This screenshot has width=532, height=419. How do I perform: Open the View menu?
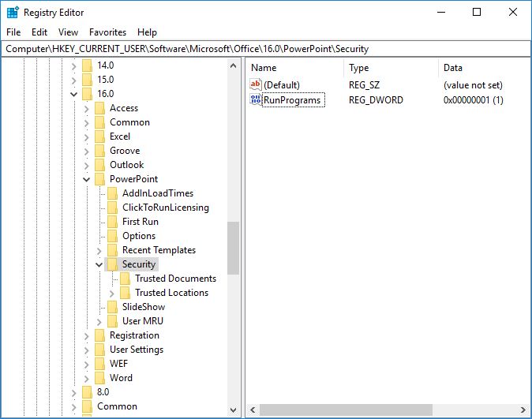pos(68,32)
